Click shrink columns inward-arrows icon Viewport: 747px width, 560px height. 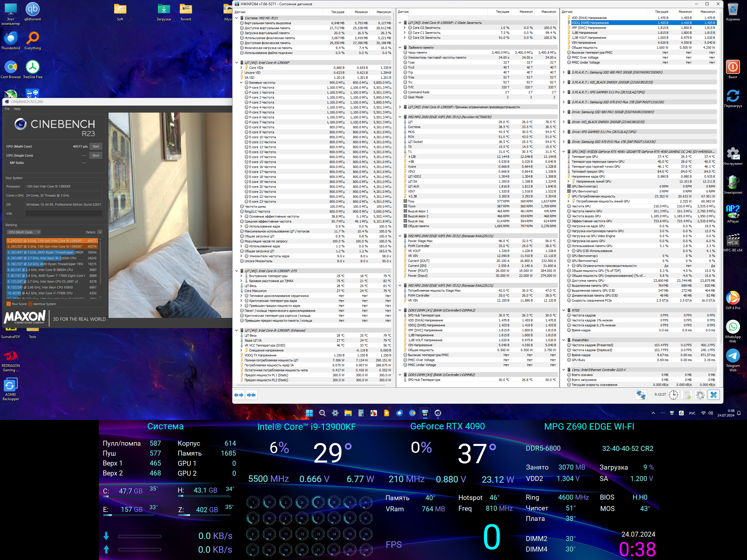pyautogui.click(x=251, y=395)
